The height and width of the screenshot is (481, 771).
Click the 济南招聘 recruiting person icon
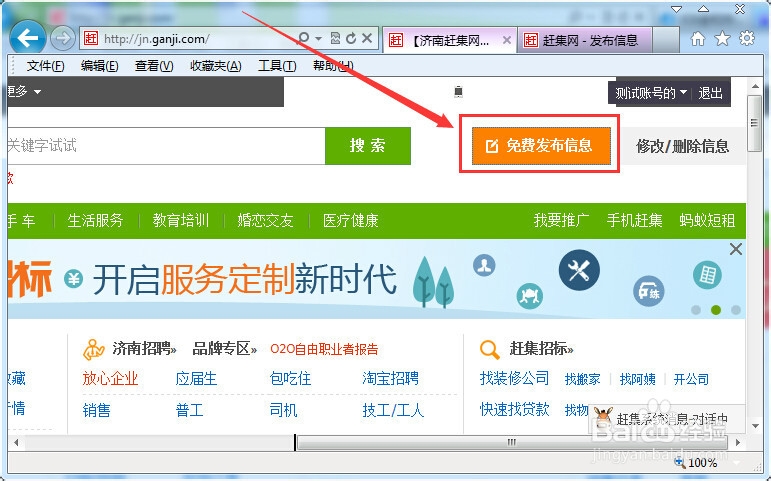(x=94, y=349)
